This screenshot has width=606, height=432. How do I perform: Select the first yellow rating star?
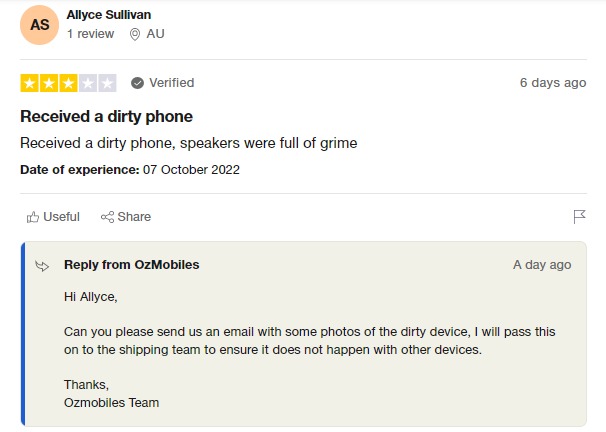pyautogui.click(x=29, y=83)
